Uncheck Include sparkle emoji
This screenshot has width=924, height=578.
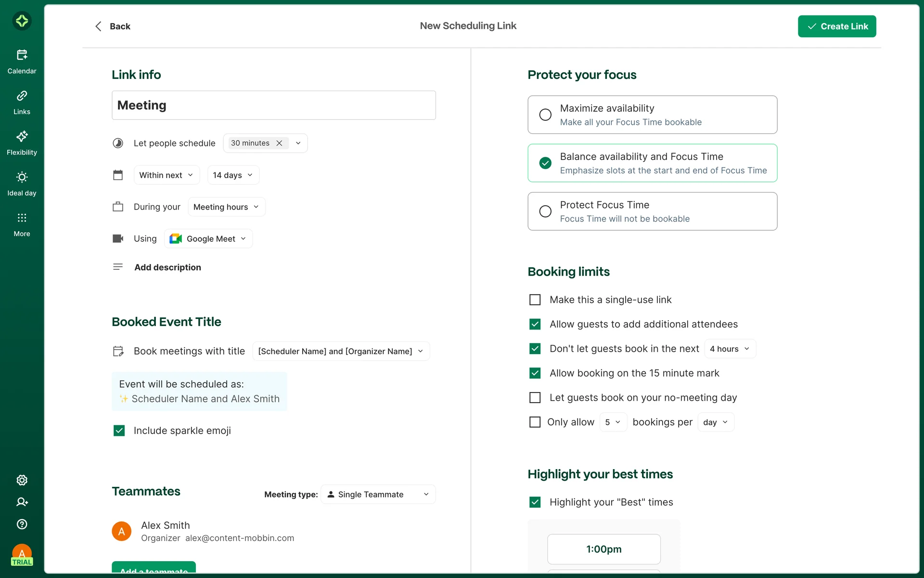[x=119, y=431]
